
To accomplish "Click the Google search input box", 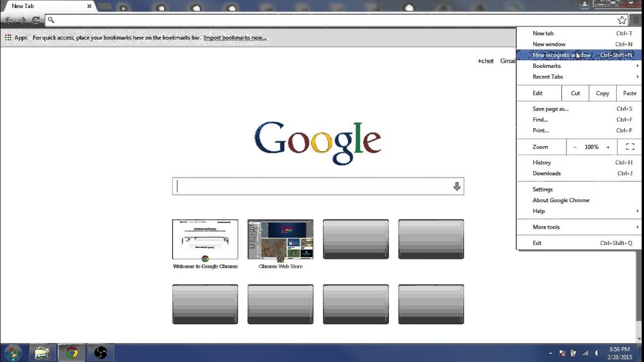I will pos(318,187).
